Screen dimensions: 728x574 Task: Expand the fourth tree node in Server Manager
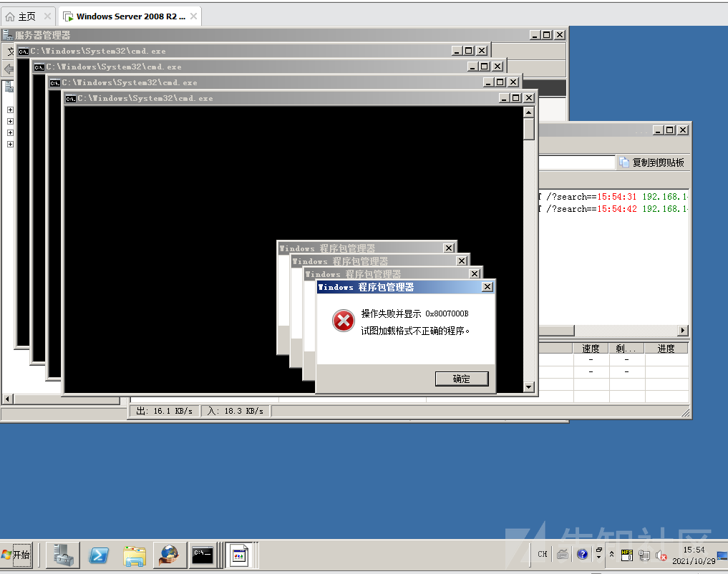click(x=10, y=145)
